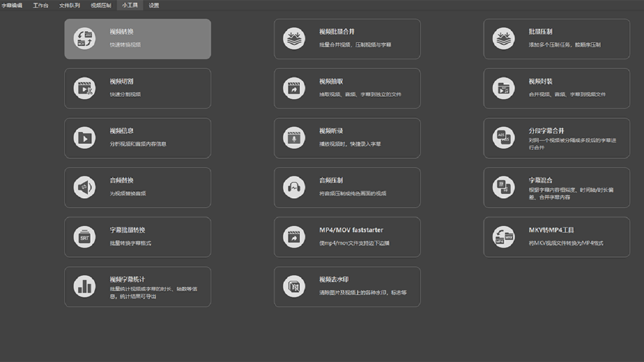Go to the 文件队列 tab
The width and height of the screenshot is (644, 362).
pos(69,6)
